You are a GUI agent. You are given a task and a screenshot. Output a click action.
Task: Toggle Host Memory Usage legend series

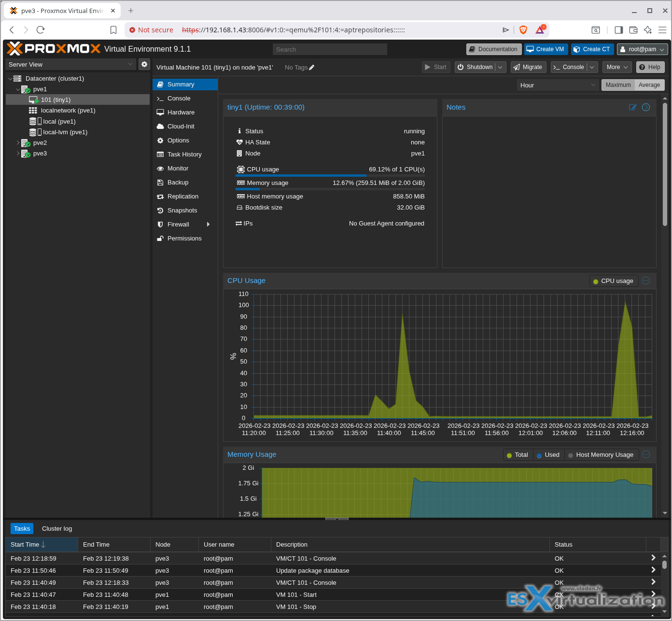pos(601,455)
